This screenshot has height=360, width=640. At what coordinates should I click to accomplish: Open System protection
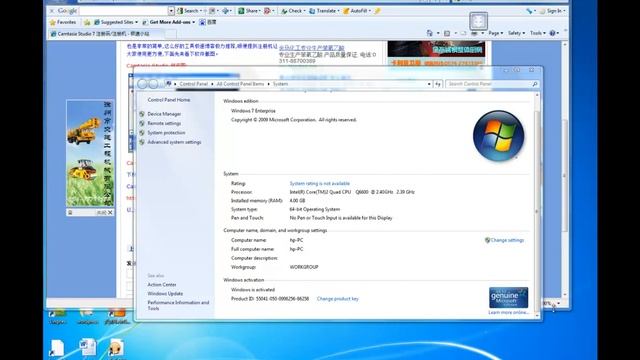tap(166, 133)
